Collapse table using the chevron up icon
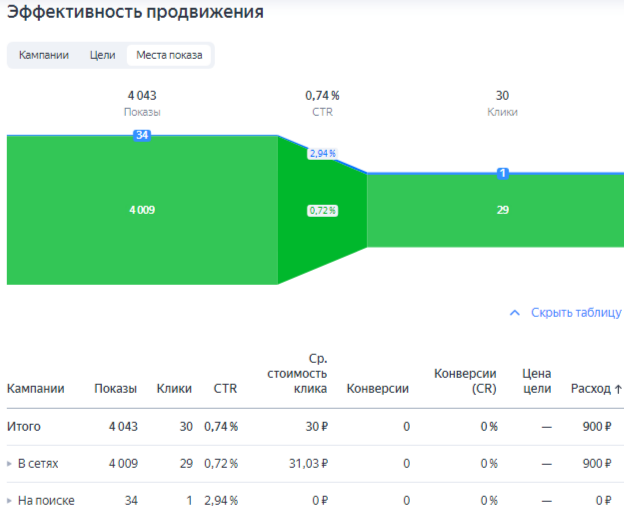 point(515,313)
